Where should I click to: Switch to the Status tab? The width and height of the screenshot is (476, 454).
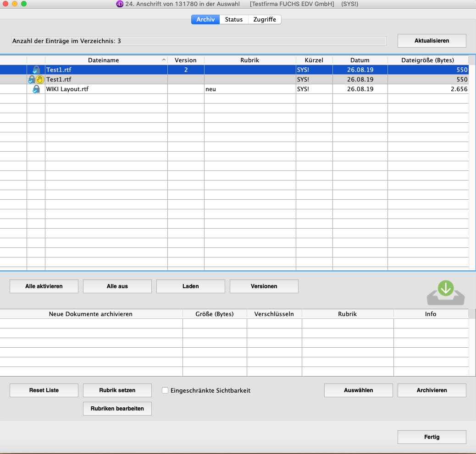pyautogui.click(x=233, y=20)
